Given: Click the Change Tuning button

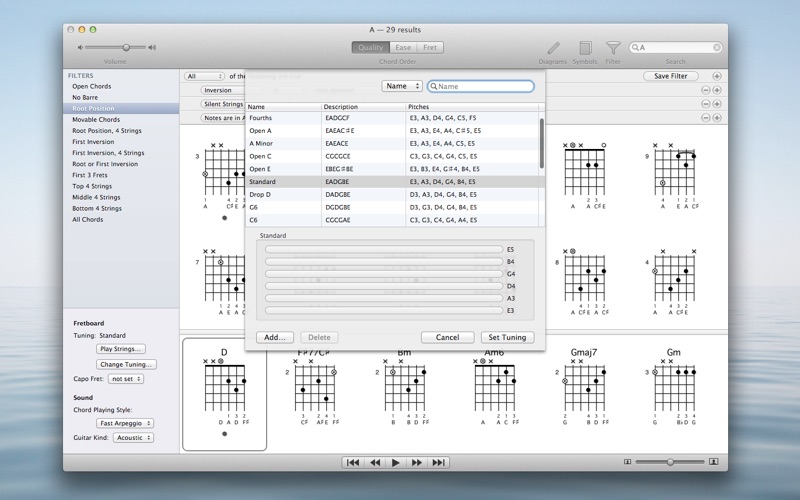Looking at the screenshot, I should tap(126, 364).
